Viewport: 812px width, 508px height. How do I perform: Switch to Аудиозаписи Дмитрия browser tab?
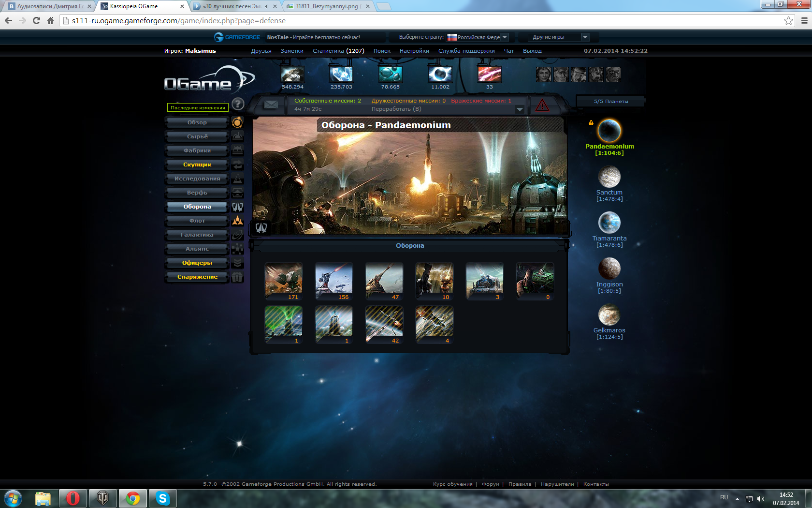click(x=49, y=6)
